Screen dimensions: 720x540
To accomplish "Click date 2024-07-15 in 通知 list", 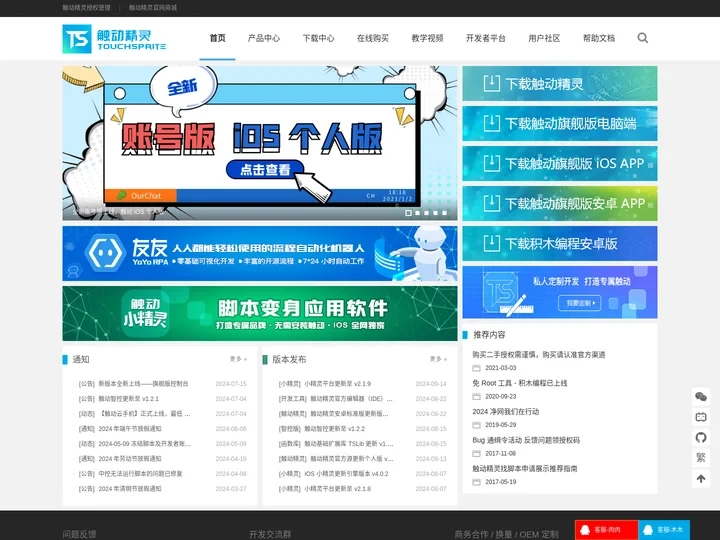I will (x=231, y=384).
